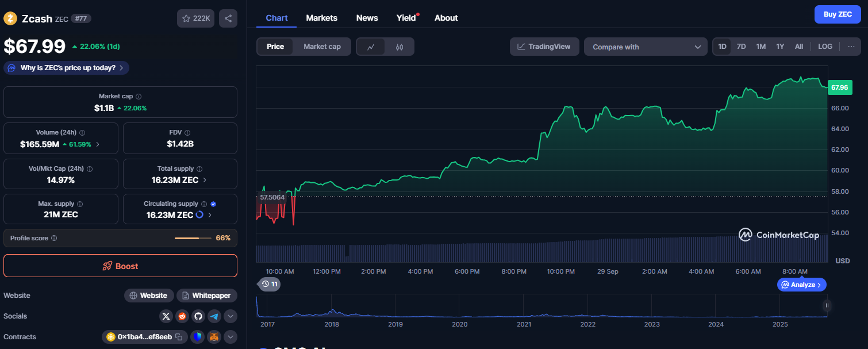Click the Boost button
This screenshot has width=868, height=349.
[x=120, y=266]
